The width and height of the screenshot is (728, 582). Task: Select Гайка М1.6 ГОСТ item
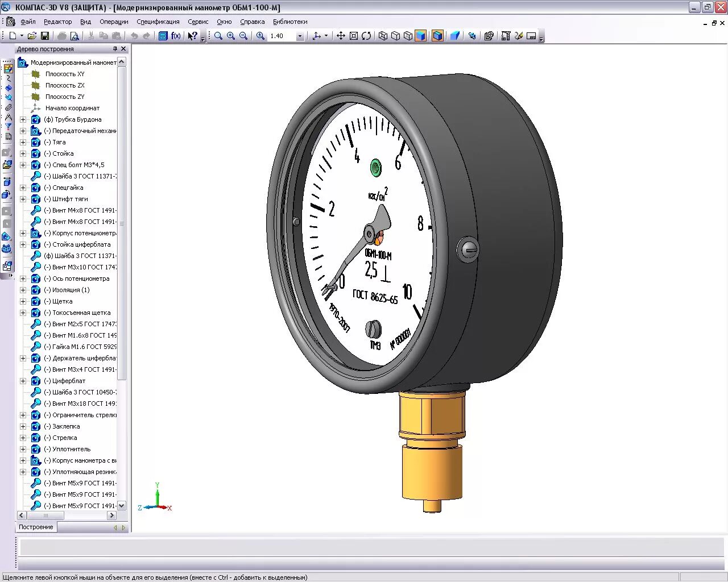(81, 347)
